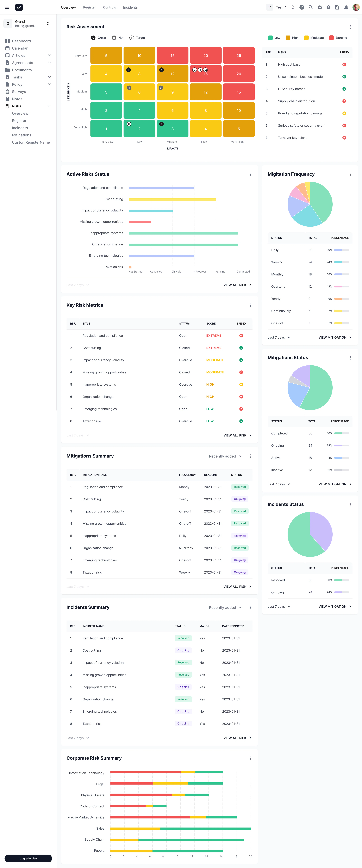Click the Calendar sidebar icon
The image size is (362, 868).
[7, 48]
